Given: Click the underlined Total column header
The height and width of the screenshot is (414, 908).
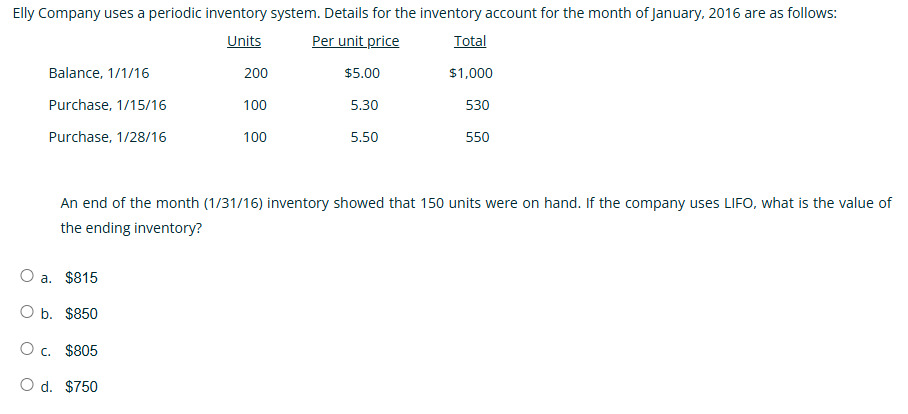Looking at the screenshot, I should click(470, 42).
